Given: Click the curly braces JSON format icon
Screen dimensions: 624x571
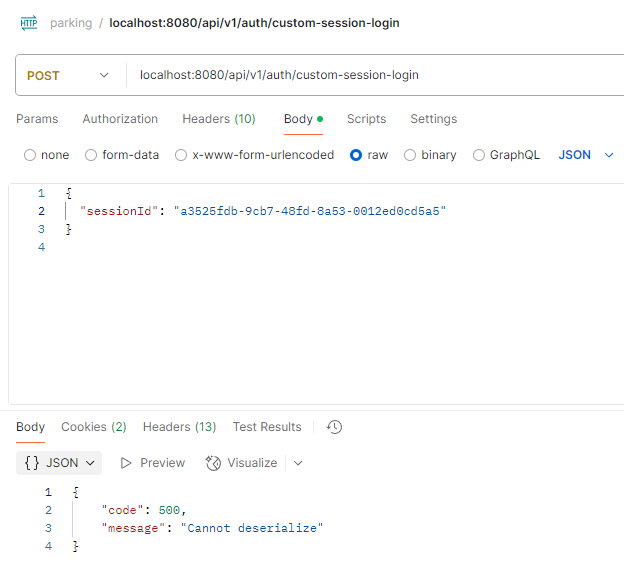Looking at the screenshot, I should click(32, 463).
